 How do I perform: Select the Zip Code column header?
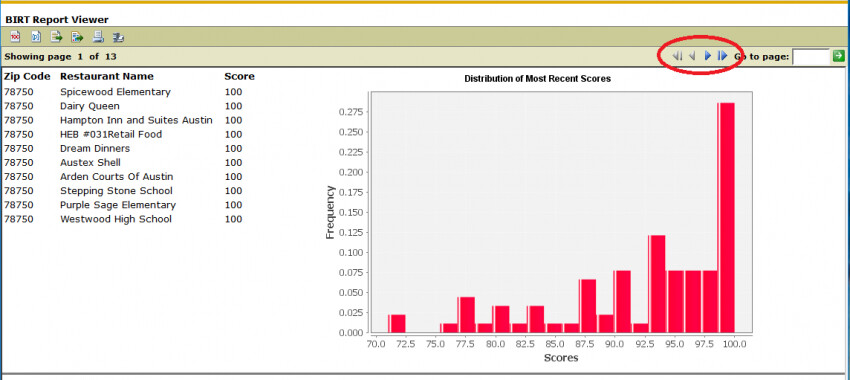(x=27, y=76)
